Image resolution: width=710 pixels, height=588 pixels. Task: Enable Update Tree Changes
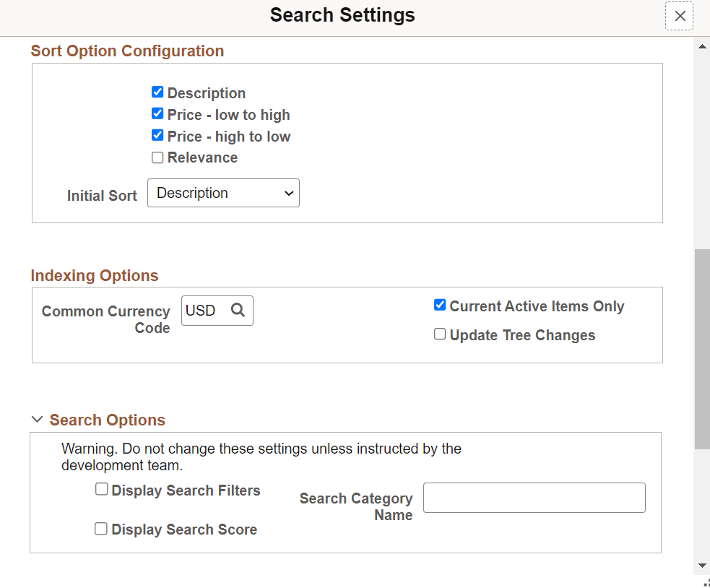(440, 334)
